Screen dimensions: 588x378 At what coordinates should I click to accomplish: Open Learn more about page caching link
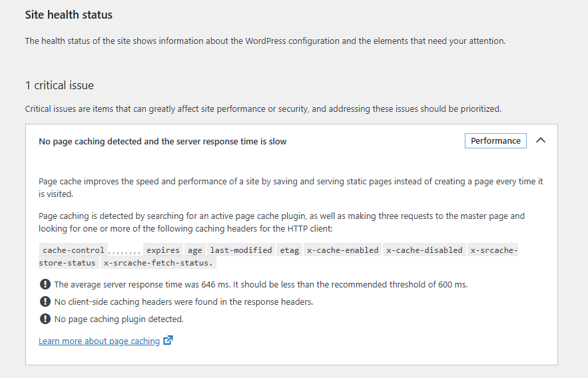coord(99,341)
